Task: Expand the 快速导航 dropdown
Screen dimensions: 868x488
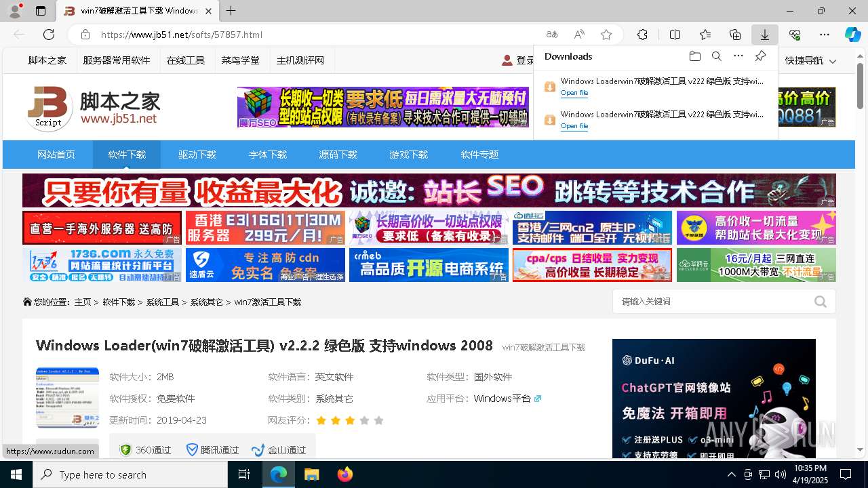Action: pyautogui.click(x=810, y=60)
